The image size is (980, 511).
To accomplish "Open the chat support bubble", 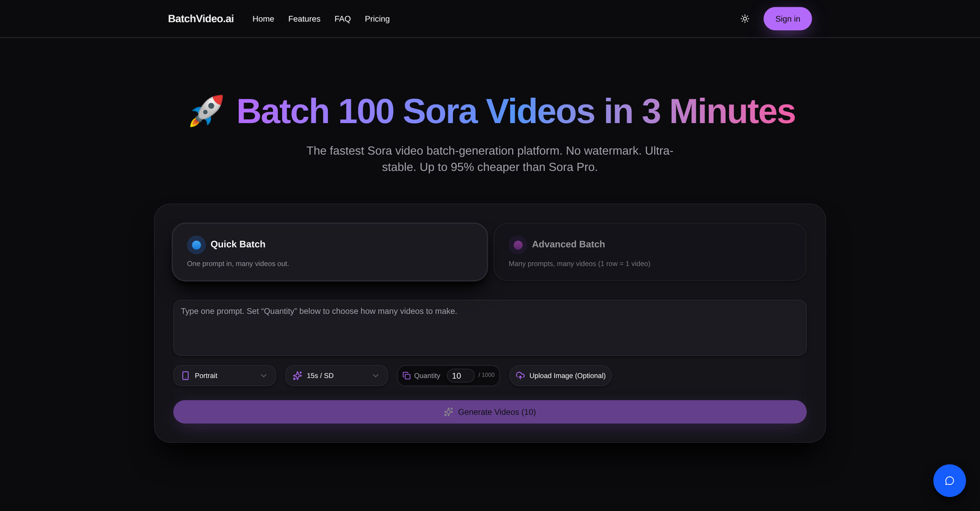I will 949,480.
